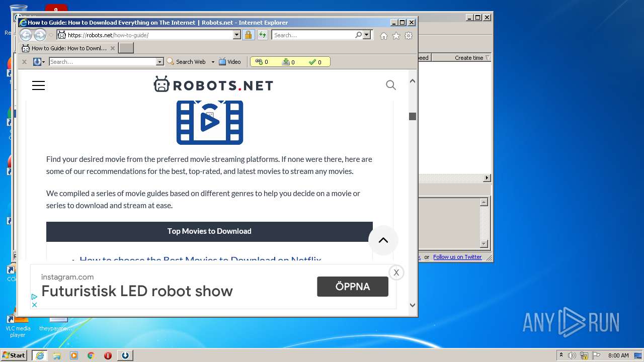Open the File Explorer taskbar icon

pyautogui.click(x=57, y=355)
